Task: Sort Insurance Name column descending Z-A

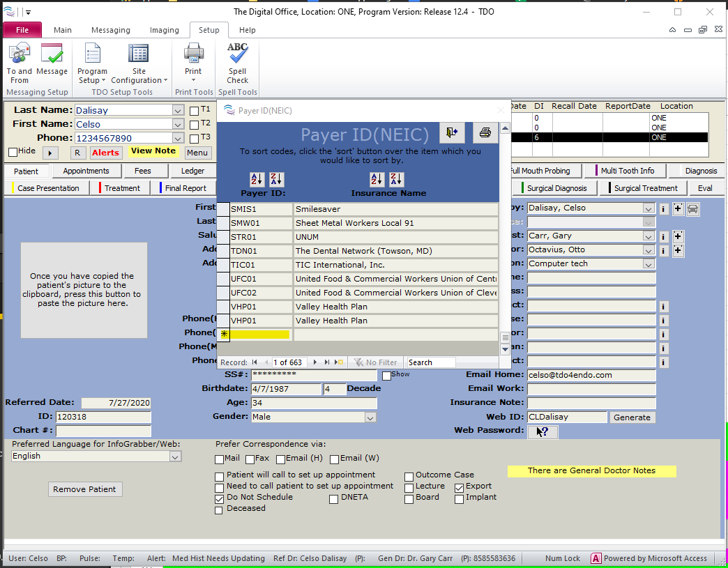Action: [397, 179]
